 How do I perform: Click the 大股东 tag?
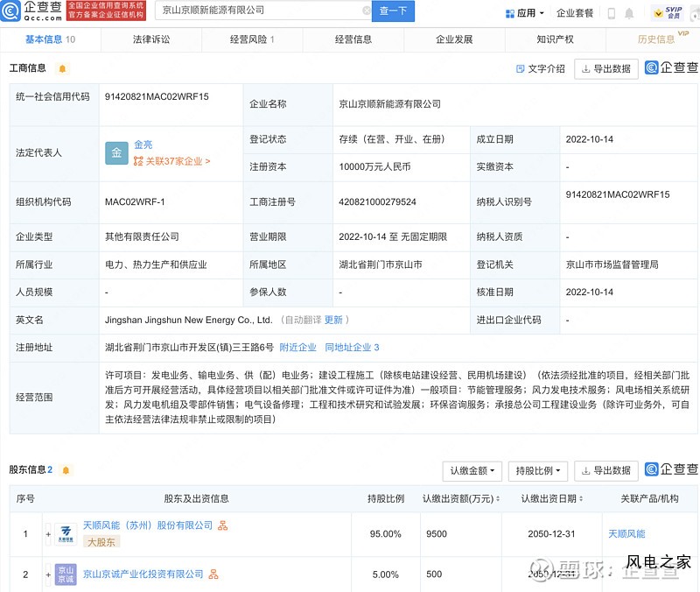(x=101, y=542)
